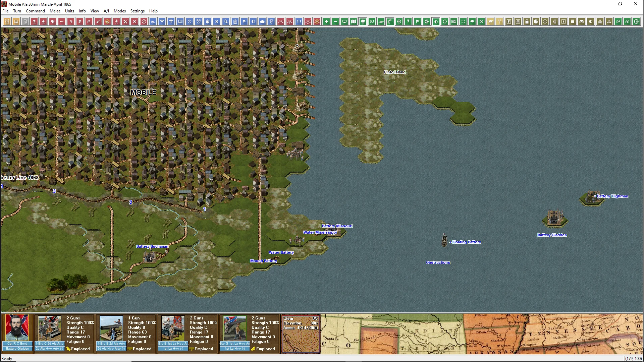The image size is (644, 362).
Task: Toggle the 3,1 hex coordinates button
Action: coord(372,21)
